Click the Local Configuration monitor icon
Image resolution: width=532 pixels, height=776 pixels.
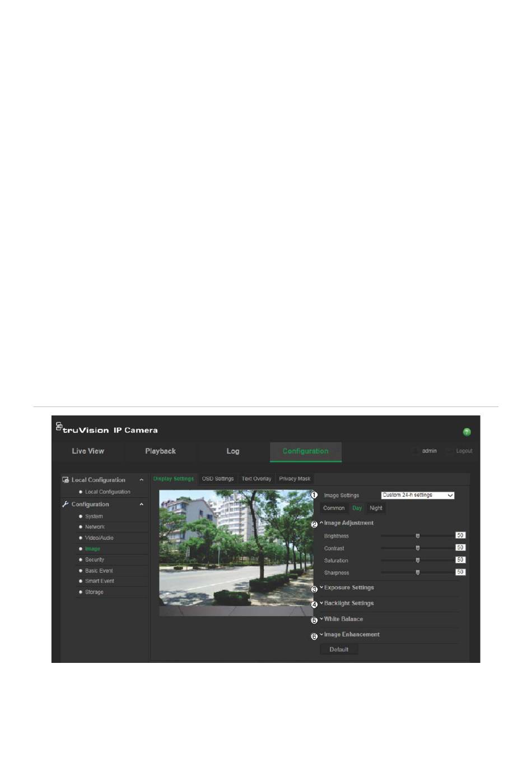pos(66,480)
